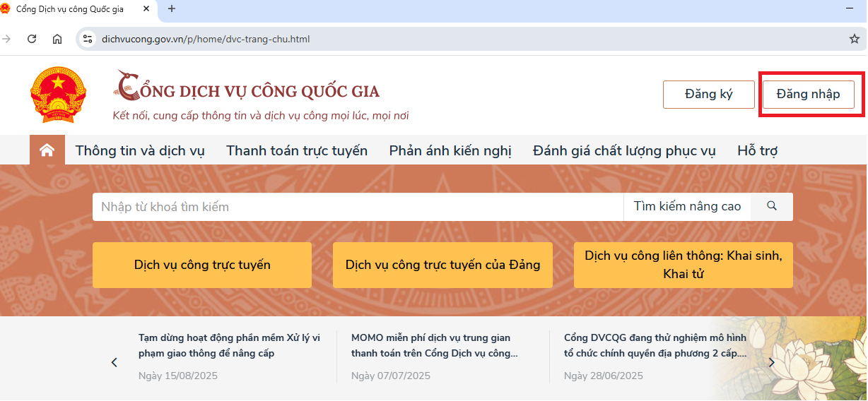The height and width of the screenshot is (401, 868).
Task: Click the browser home button icon
Action: coord(57,39)
